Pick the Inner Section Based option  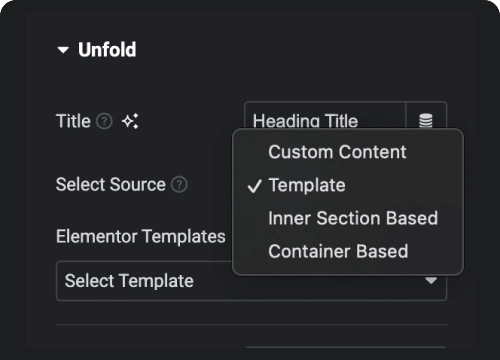pos(353,218)
